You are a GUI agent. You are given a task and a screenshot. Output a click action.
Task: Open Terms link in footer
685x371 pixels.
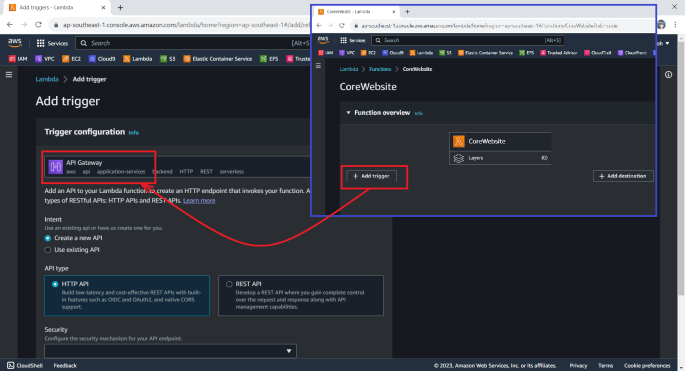click(x=605, y=365)
